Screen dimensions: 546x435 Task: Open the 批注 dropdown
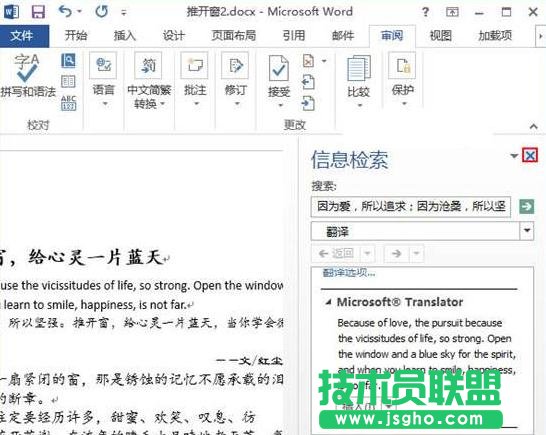195,80
